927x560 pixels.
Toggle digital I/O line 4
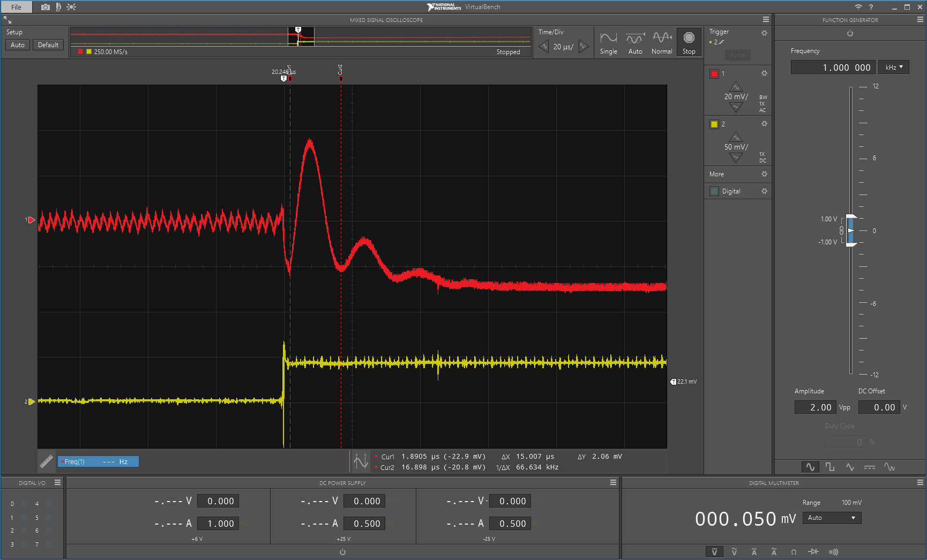point(49,504)
